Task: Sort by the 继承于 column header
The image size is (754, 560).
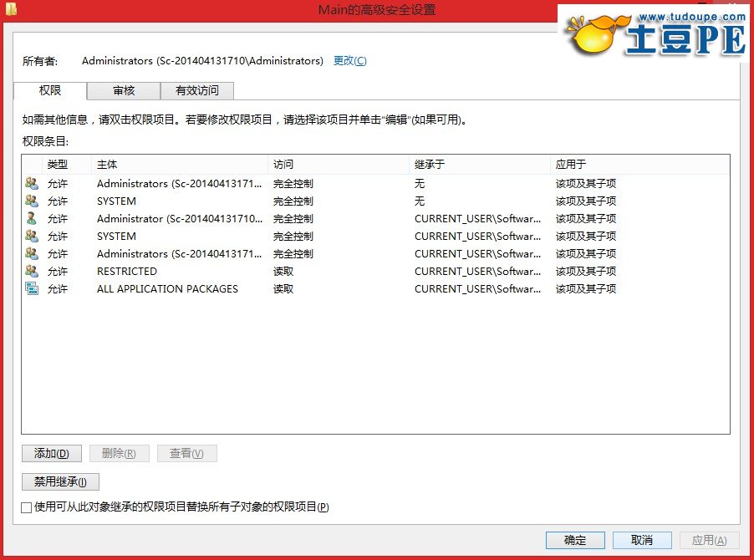Action: [480, 164]
